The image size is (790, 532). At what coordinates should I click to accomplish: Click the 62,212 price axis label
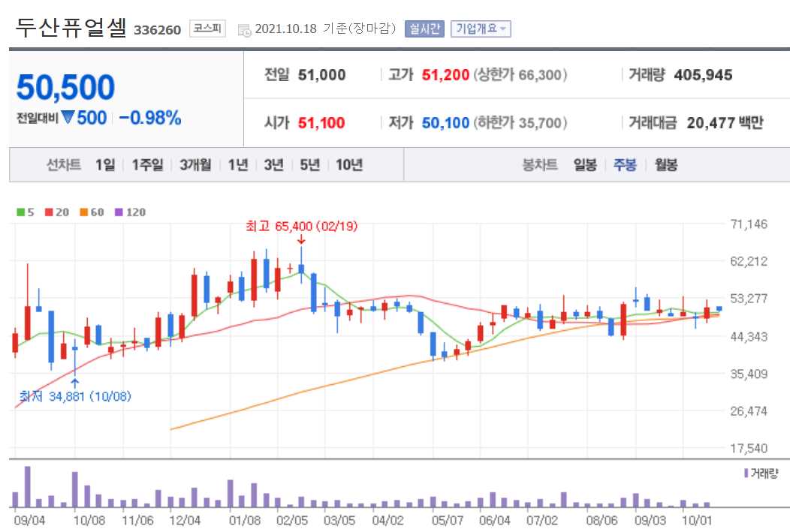(x=749, y=261)
